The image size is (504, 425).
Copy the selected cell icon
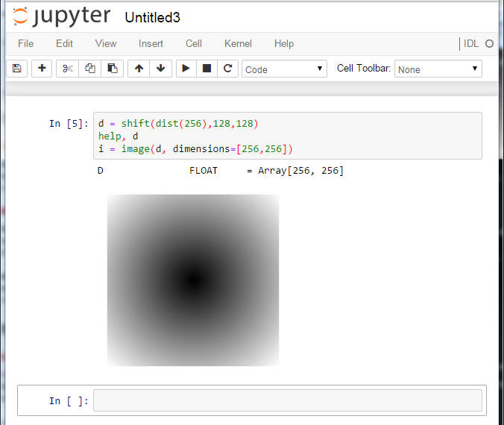point(89,69)
